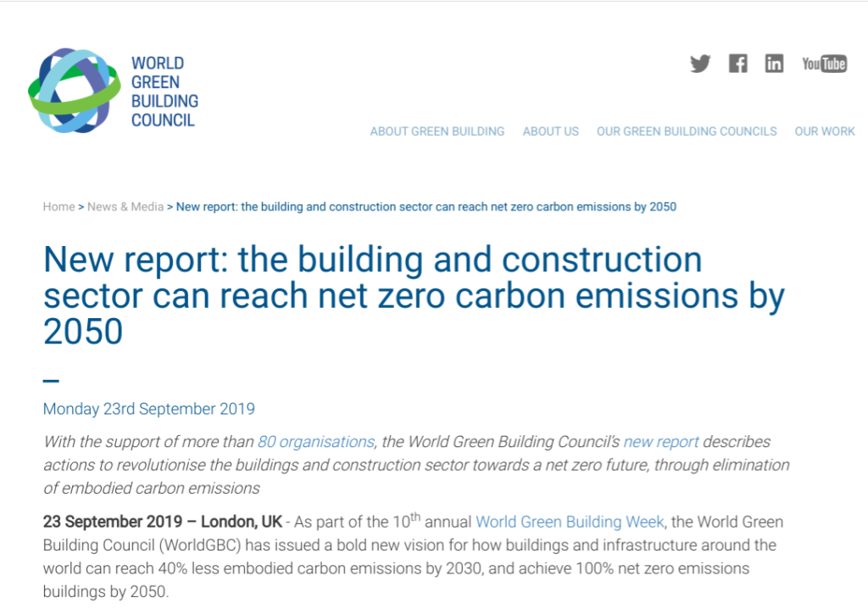
Task: Click the date 'Monday 23rd September 2019'
Action: click(149, 409)
